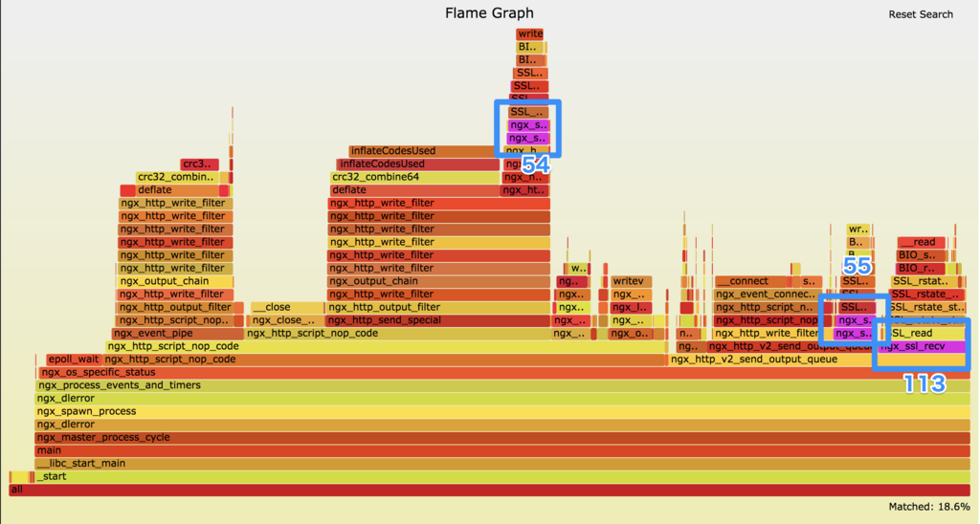Select the __read frame

point(921,242)
